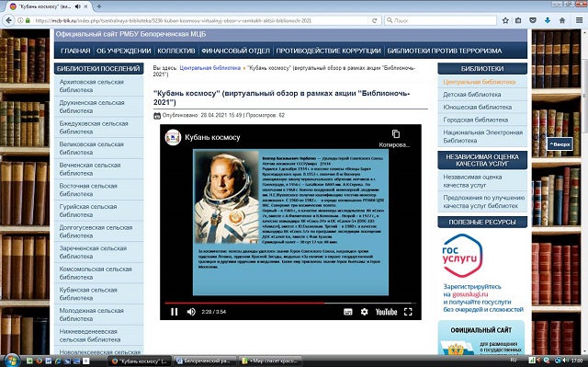Open the video on YouTube via logo

pyautogui.click(x=386, y=312)
